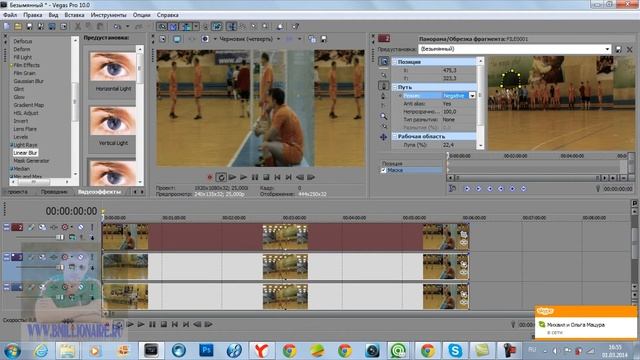Open Track Motion on track 2
Screen dimensions: 640x360
click(x=42, y=227)
